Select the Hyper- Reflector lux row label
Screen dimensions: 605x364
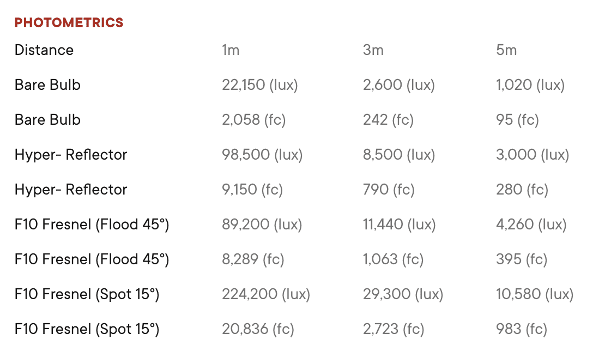point(71,155)
